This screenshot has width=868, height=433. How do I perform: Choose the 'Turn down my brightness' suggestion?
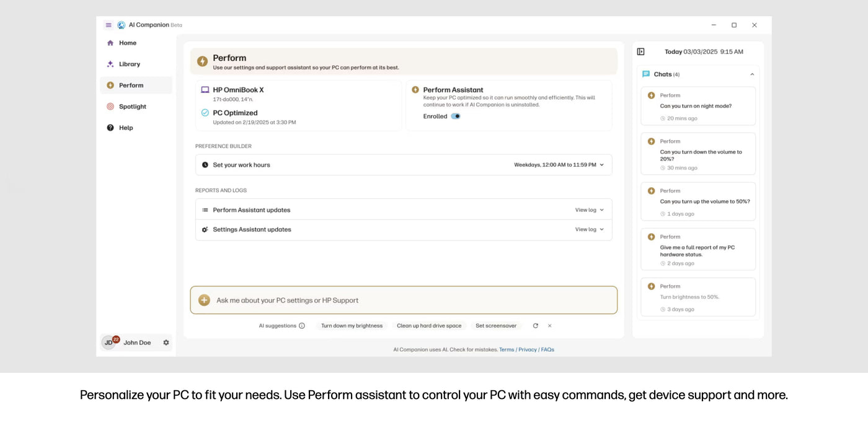352,326
